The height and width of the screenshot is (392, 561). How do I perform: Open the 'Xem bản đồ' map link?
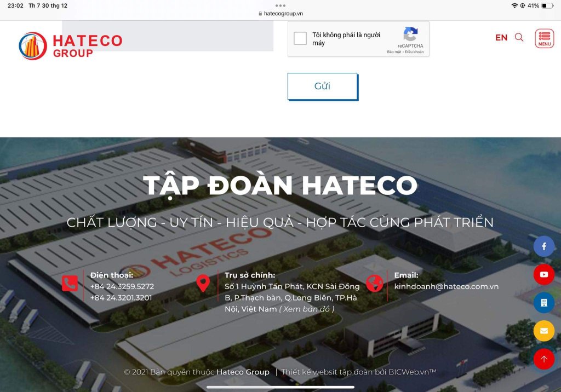[x=307, y=309]
